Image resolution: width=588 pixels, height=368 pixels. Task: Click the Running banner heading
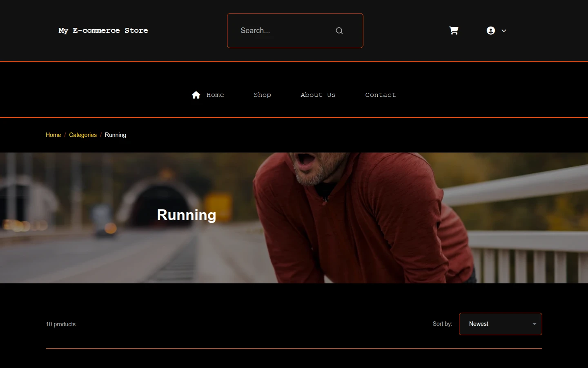click(x=187, y=215)
